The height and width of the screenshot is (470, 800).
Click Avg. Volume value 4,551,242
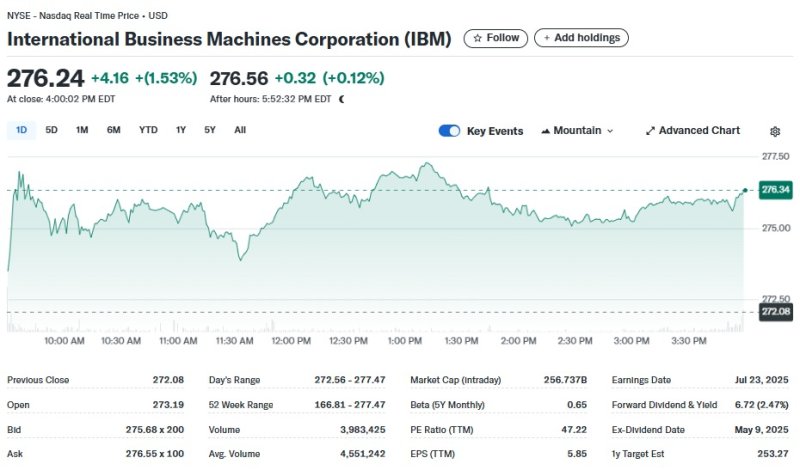[x=363, y=454]
